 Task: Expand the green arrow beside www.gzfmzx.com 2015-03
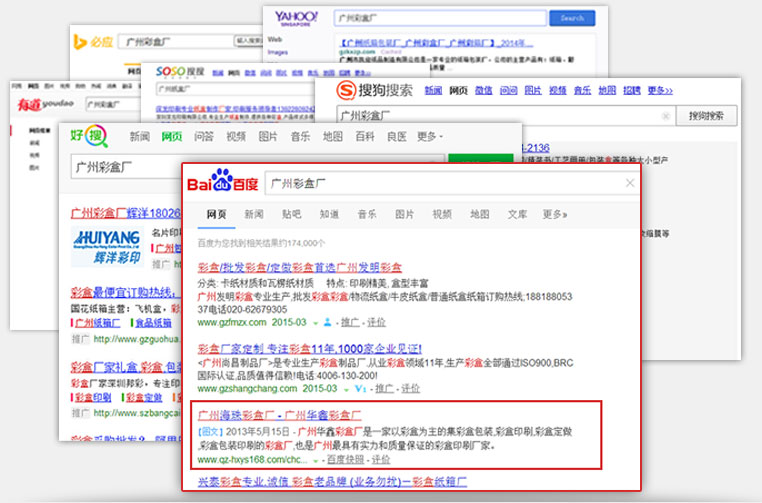[x=315, y=323]
